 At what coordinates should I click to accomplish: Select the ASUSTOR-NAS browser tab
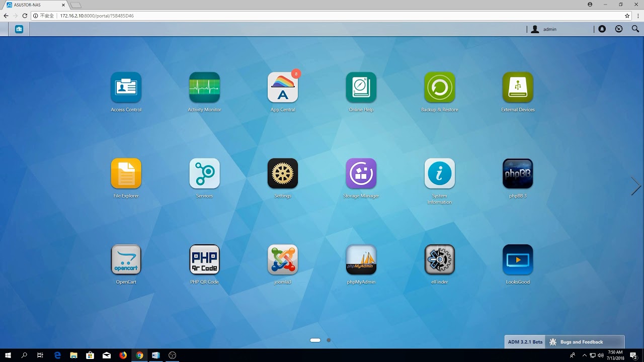tap(35, 5)
